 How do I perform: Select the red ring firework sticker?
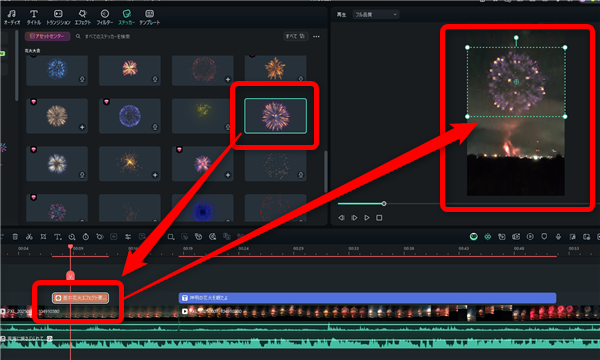[x=202, y=70]
